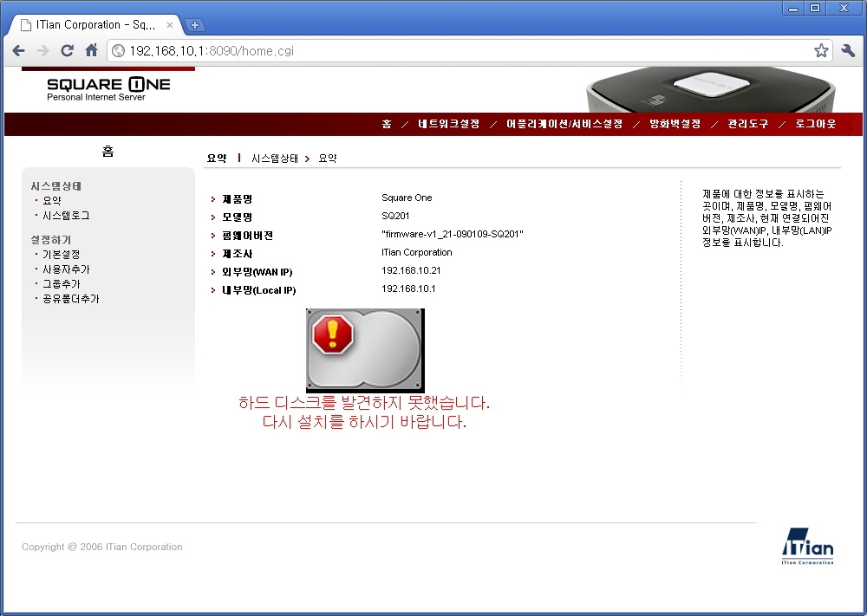Reload the current page
Image resolution: width=867 pixels, height=616 pixels.
(67, 51)
